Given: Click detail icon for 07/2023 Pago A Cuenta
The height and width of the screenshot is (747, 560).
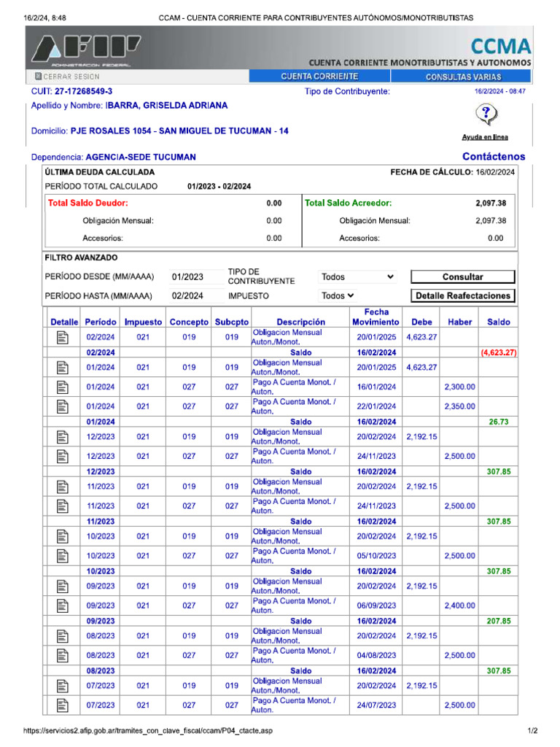Looking at the screenshot, I should [63, 705].
